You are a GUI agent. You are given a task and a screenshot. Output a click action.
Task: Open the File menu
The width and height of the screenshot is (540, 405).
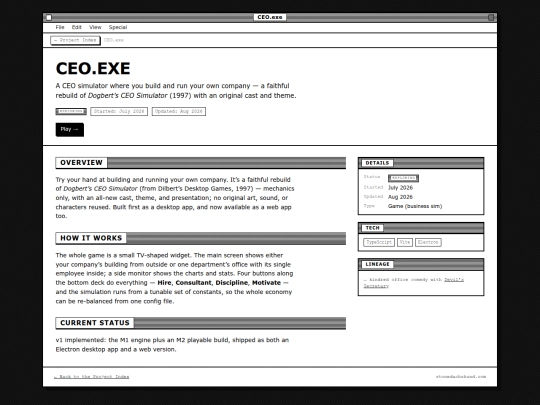[x=60, y=27]
